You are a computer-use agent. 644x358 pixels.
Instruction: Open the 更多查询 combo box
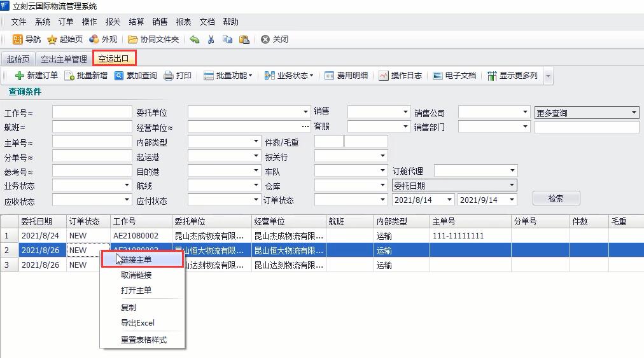pyautogui.click(x=586, y=113)
